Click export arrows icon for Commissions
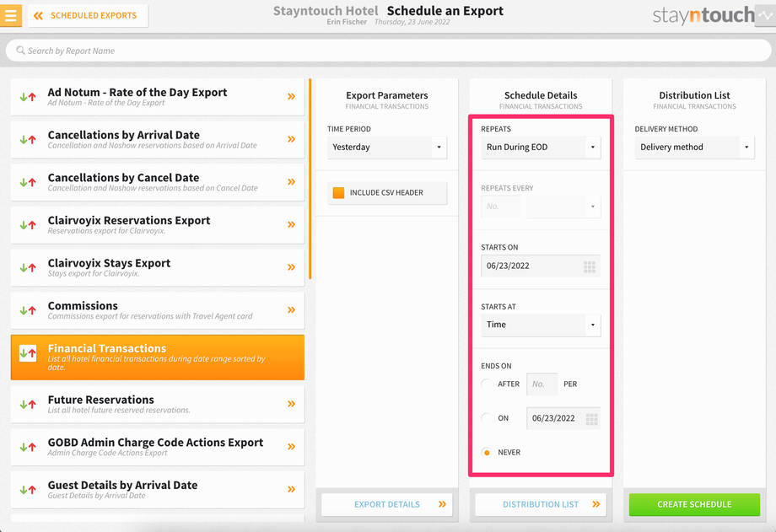Image resolution: width=776 pixels, height=532 pixels. pos(28,310)
